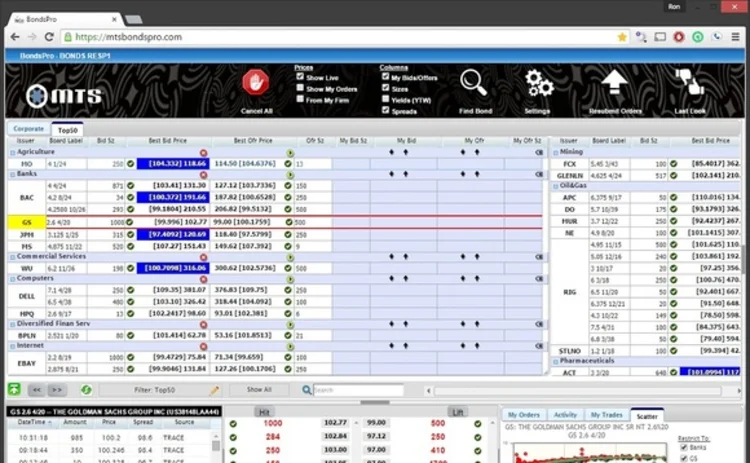Screen dimensions: 750x463
Task: Click the Last Look thumbs icon
Action: (x=689, y=82)
